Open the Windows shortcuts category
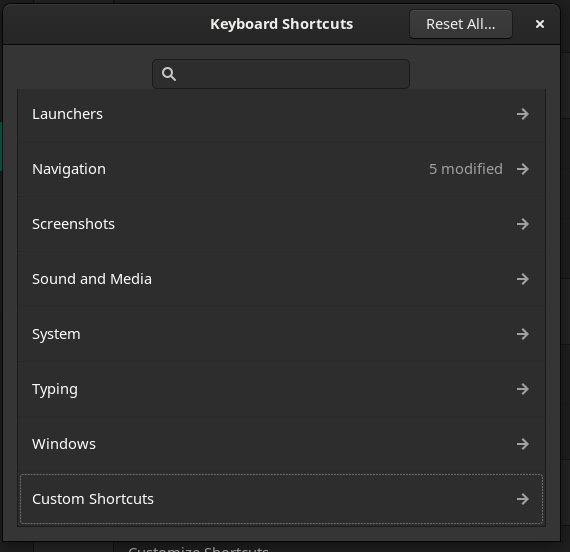570x552 pixels. pos(281,444)
